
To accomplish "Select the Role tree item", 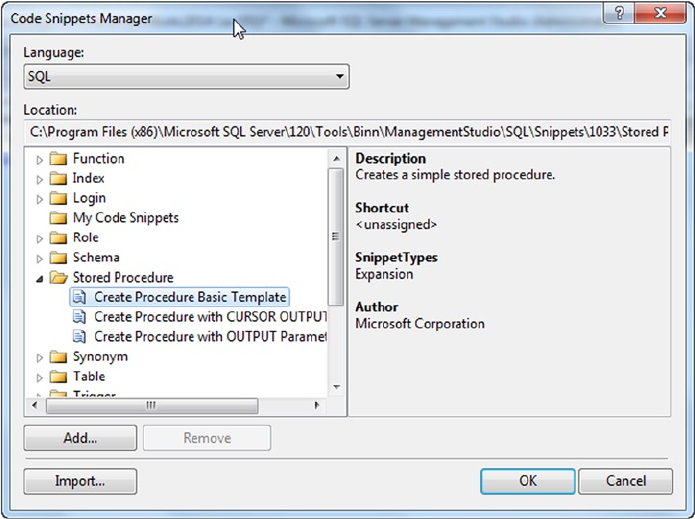I will tap(86, 238).
